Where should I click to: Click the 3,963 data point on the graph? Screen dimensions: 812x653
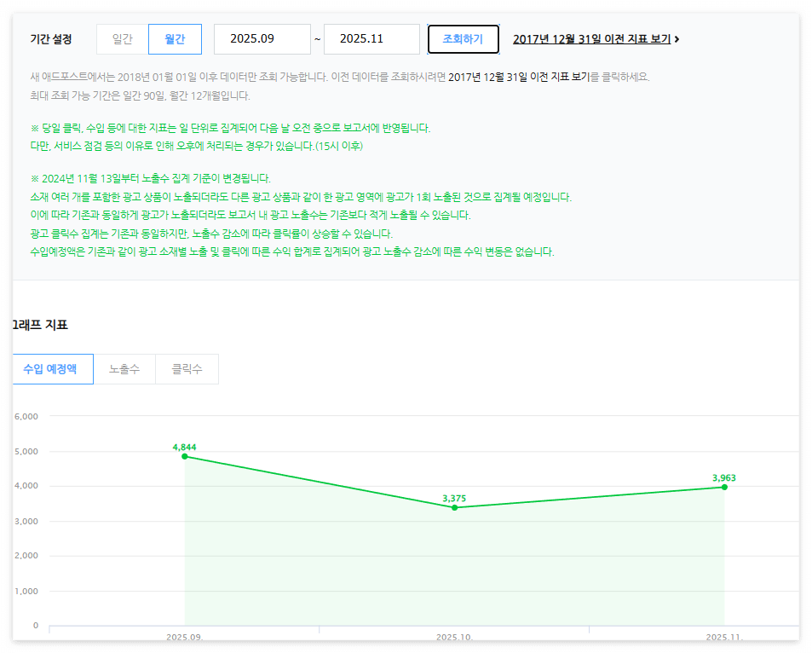pyautogui.click(x=723, y=488)
